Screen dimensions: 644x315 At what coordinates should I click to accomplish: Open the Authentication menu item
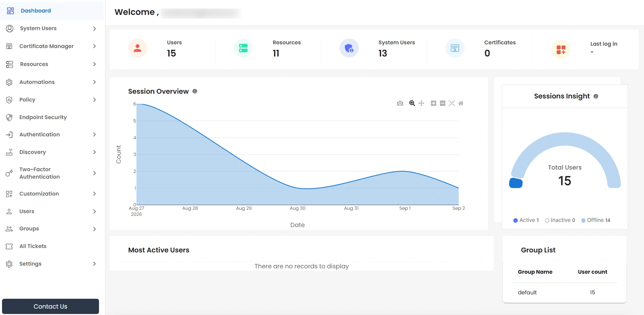52,135
